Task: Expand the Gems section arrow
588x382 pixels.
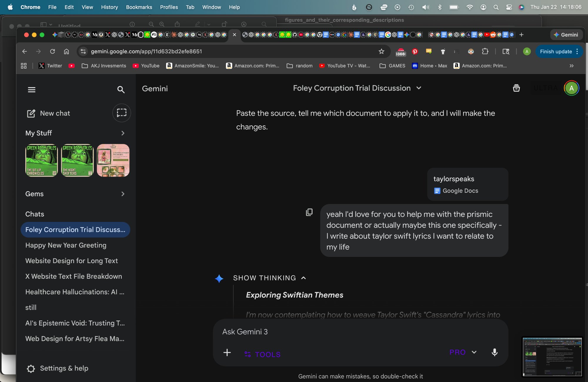Action: (123, 194)
